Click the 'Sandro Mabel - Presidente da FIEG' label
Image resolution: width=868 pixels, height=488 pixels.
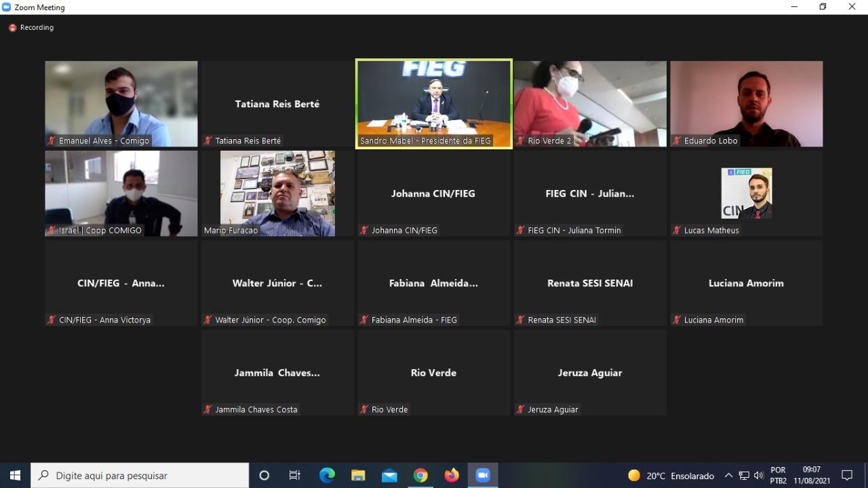pos(425,140)
